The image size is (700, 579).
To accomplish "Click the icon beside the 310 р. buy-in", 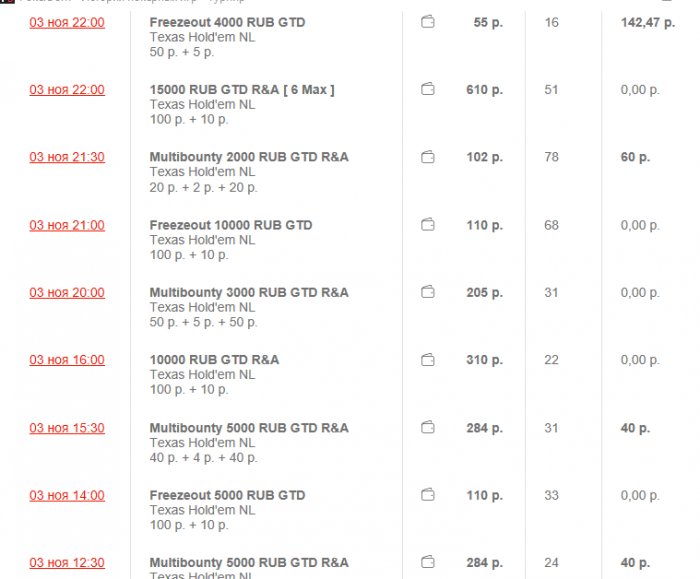I will click(428, 360).
